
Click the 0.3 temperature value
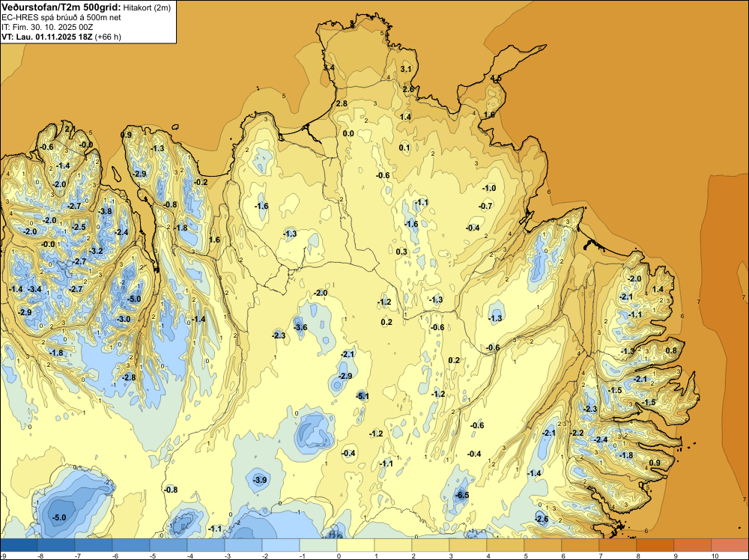pyautogui.click(x=401, y=252)
